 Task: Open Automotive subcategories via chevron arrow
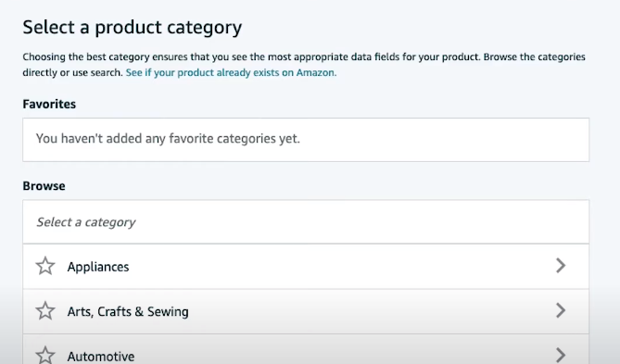coord(561,356)
